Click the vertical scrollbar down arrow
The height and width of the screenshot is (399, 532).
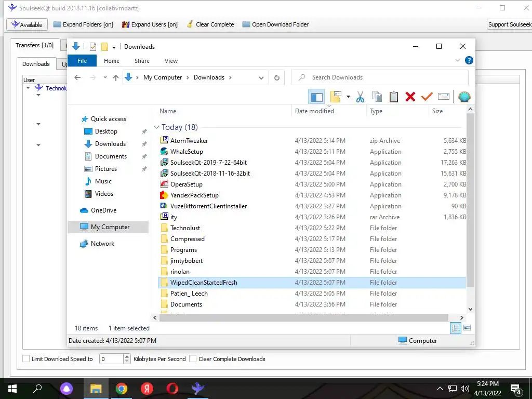[x=470, y=309]
